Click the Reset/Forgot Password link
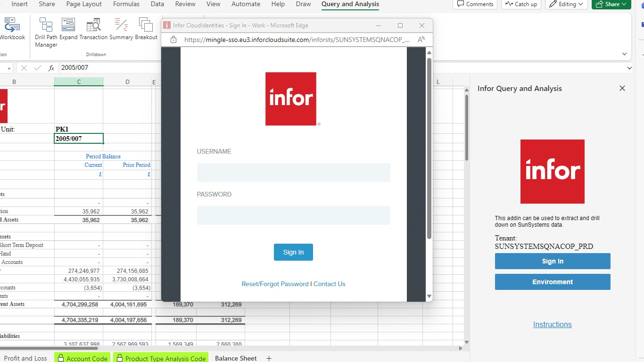644x362 pixels. tap(275, 284)
